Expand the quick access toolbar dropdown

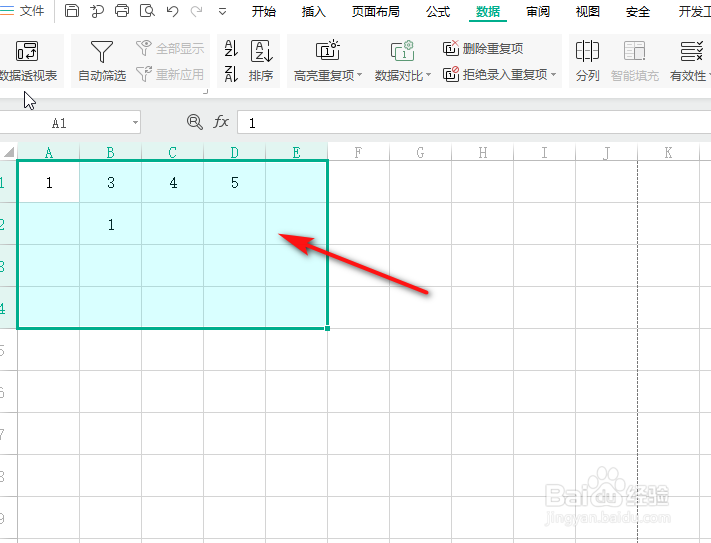(x=222, y=11)
